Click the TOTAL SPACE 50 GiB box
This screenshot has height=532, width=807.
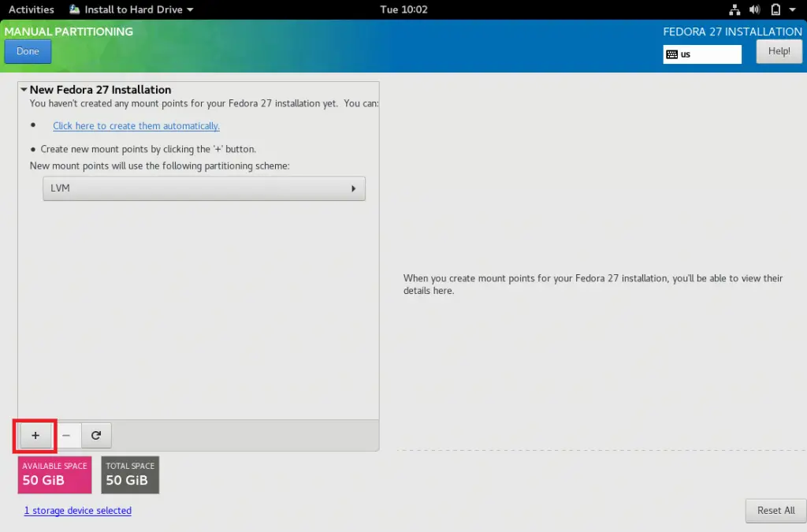click(130, 475)
